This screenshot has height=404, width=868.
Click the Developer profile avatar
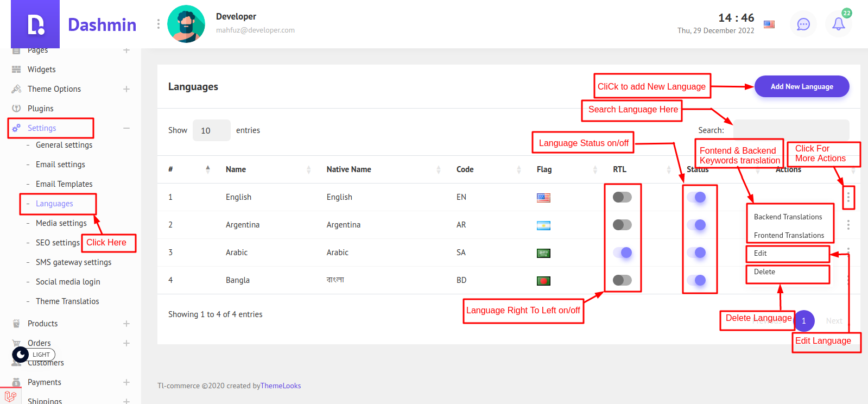coord(186,24)
